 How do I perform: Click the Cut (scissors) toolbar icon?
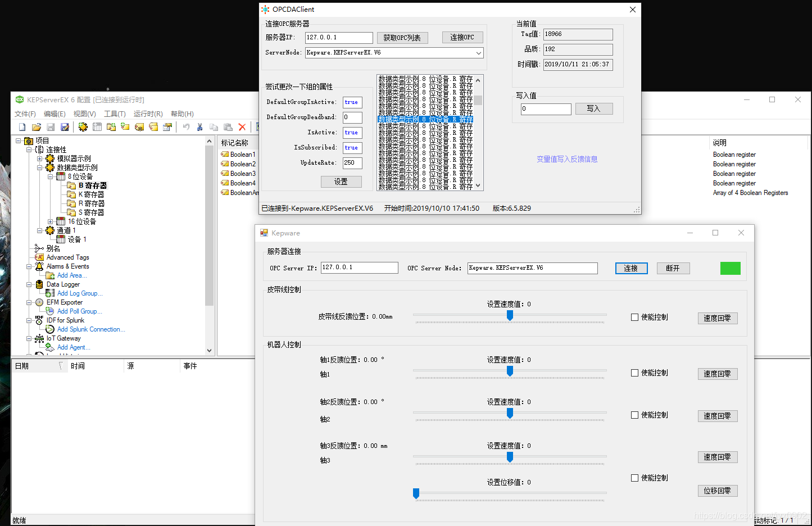pyautogui.click(x=199, y=126)
